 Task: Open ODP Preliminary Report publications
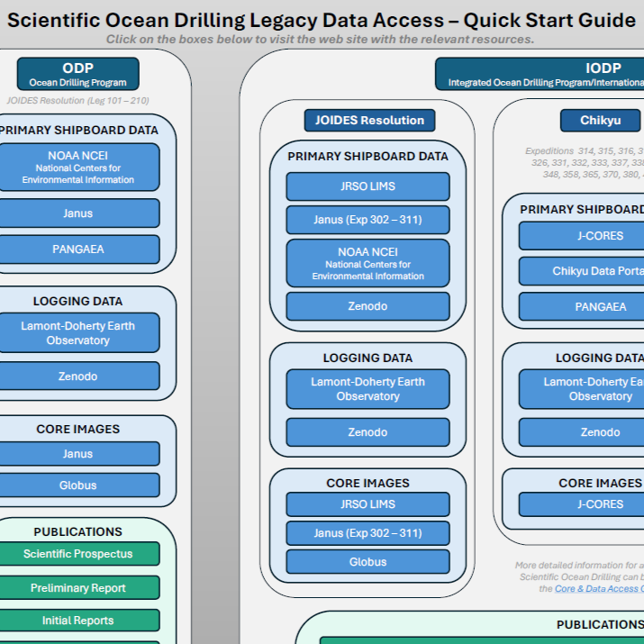78,588
